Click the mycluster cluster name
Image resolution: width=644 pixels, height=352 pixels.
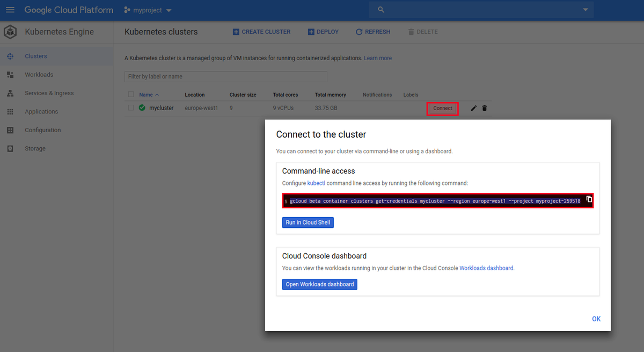tap(162, 108)
